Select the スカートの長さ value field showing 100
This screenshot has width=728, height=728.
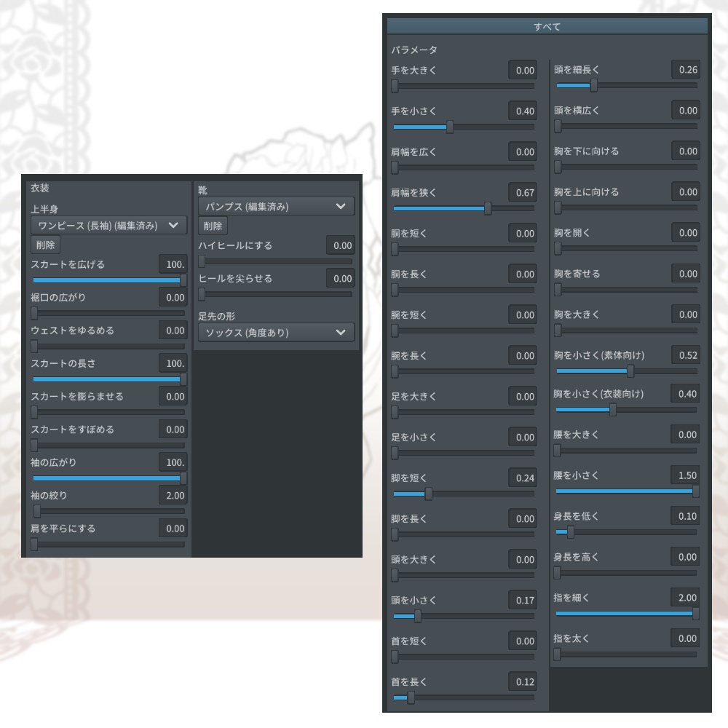(x=173, y=364)
